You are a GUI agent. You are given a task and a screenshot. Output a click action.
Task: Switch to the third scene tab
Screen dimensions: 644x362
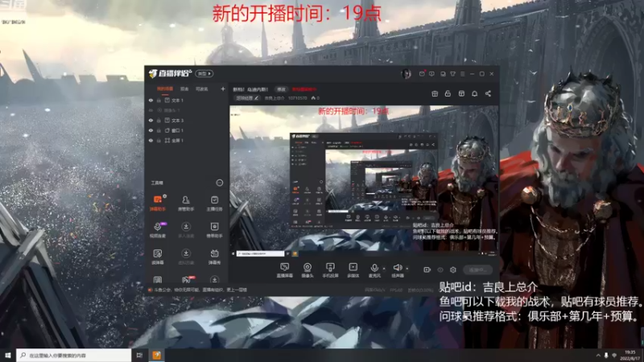click(x=202, y=88)
